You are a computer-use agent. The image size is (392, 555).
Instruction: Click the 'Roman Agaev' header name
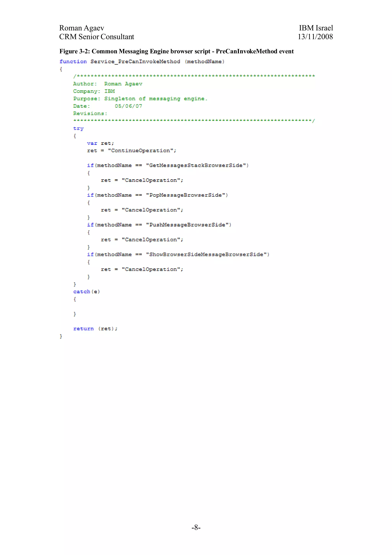tap(82, 28)
